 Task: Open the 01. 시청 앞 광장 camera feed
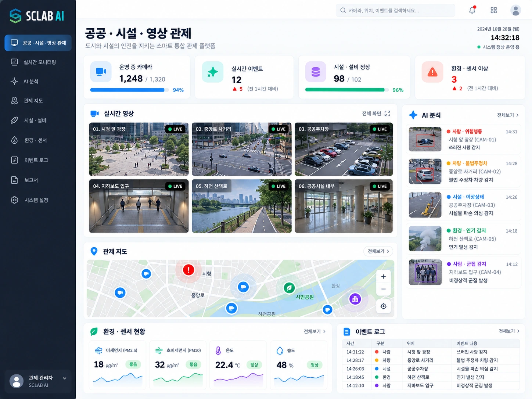(139, 149)
